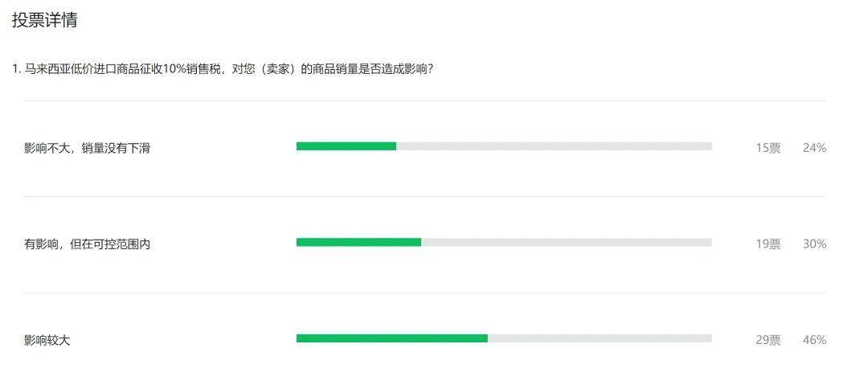Click the green bar for 有影响 option

tap(358, 242)
